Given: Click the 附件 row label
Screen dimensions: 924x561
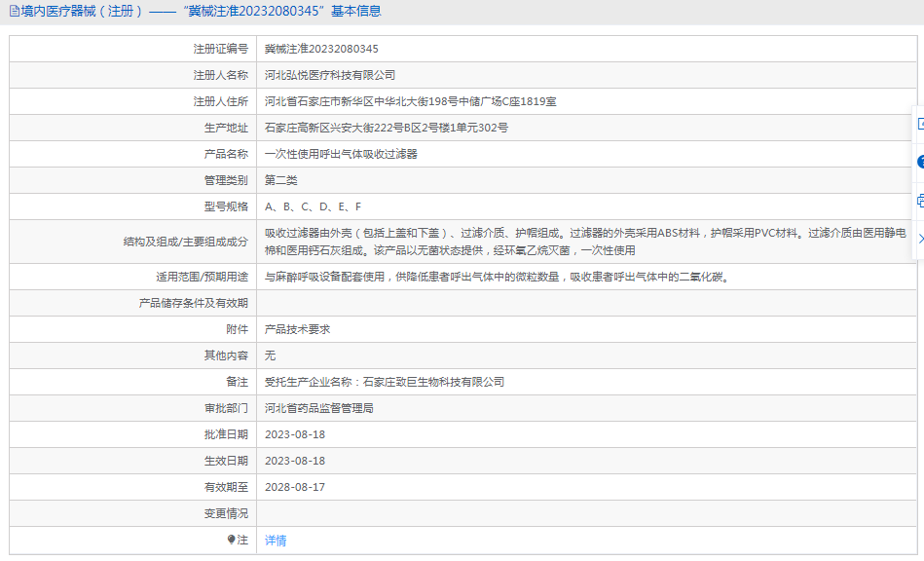Looking at the screenshot, I should [238, 329].
